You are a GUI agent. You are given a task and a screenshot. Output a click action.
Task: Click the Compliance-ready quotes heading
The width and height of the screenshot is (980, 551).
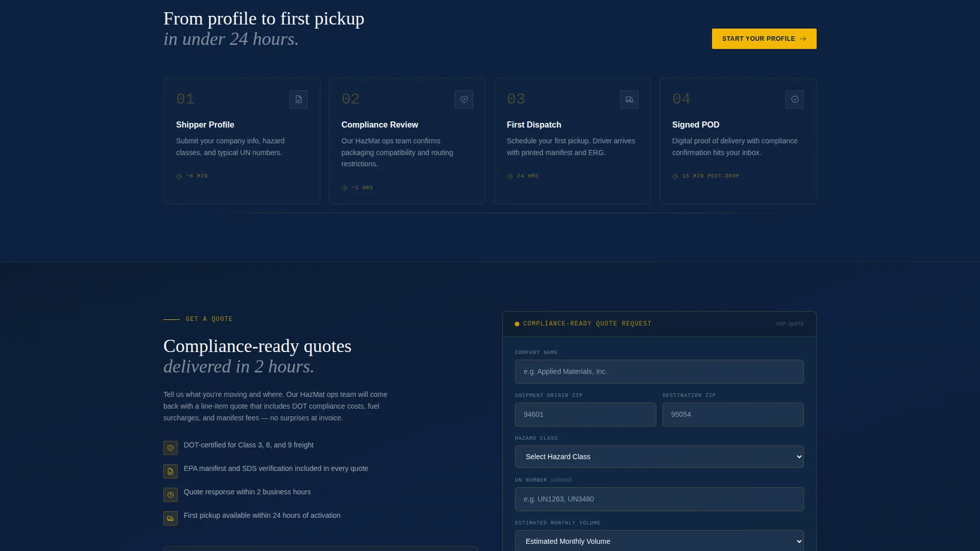pos(257,346)
